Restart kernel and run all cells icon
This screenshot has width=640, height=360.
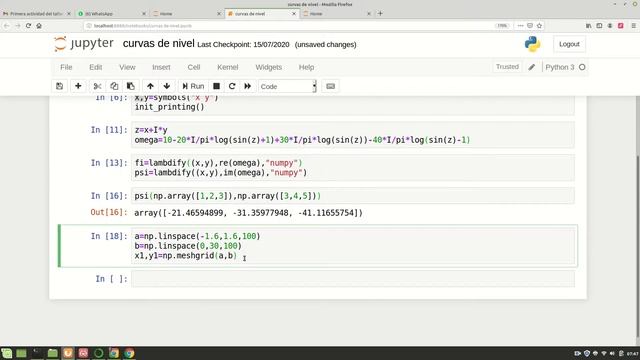[x=247, y=86]
